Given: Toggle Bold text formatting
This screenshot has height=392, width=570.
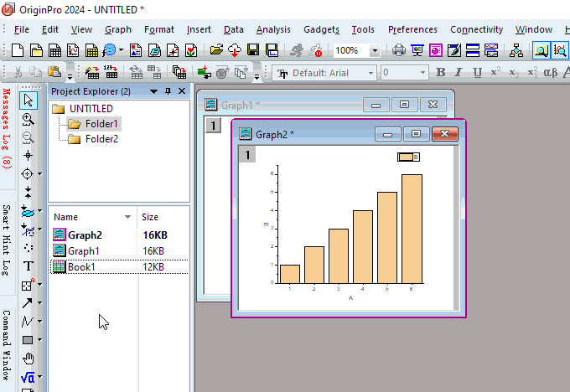Looking at the screenshot, I should coord(441,73).
